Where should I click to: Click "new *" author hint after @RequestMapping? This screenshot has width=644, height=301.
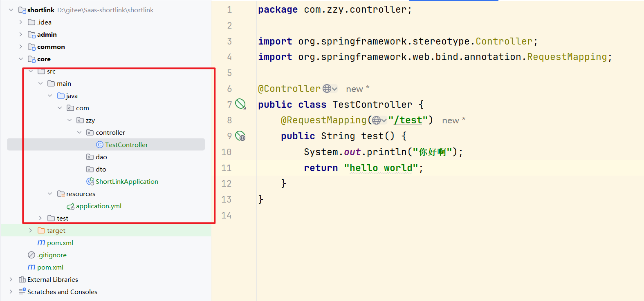coord(453,120)
